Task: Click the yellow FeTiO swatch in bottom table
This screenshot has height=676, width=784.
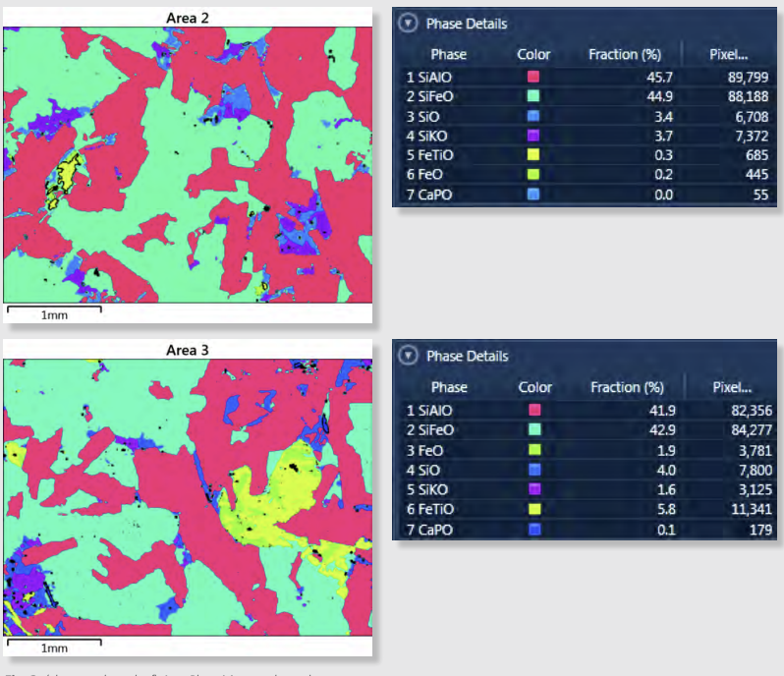Action: [x=534, y=509]
